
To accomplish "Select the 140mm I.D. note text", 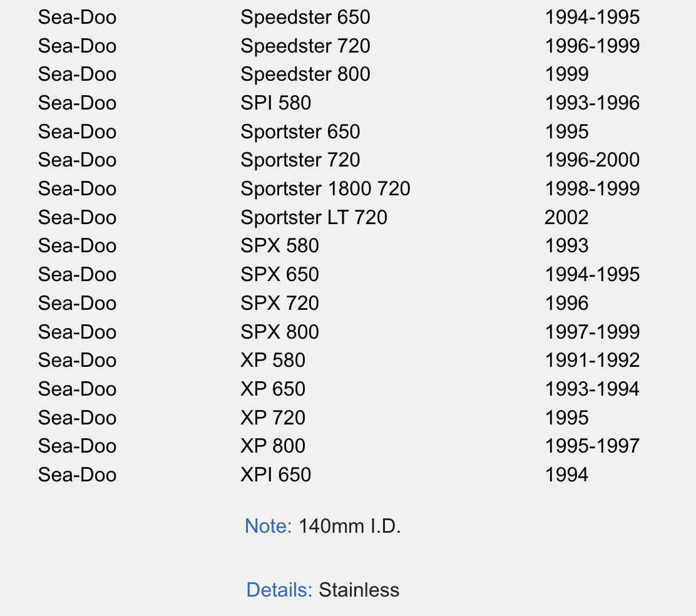I will (x=349, y=526).
